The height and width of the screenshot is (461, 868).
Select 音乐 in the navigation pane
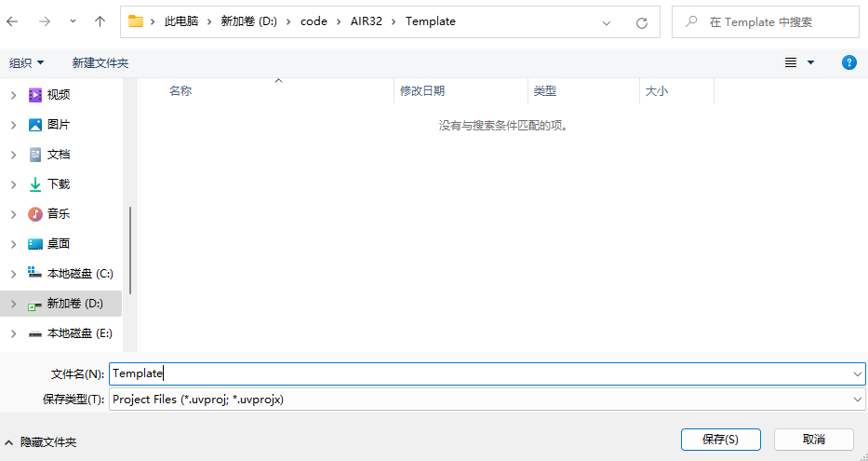tap(59, 214)
